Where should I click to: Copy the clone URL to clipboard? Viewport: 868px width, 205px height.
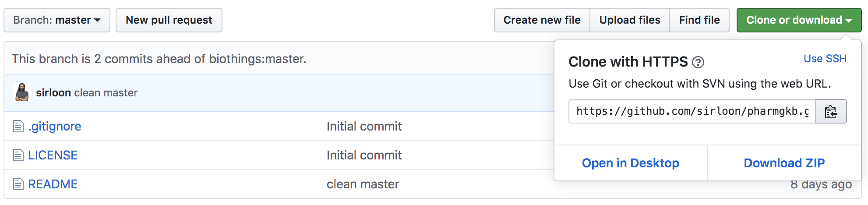[831, 111]
